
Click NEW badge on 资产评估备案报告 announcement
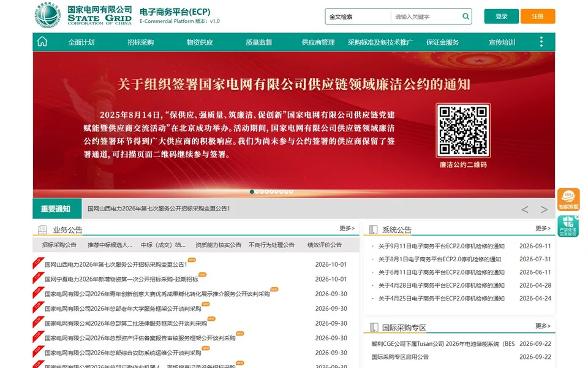(x=240, y=334)
